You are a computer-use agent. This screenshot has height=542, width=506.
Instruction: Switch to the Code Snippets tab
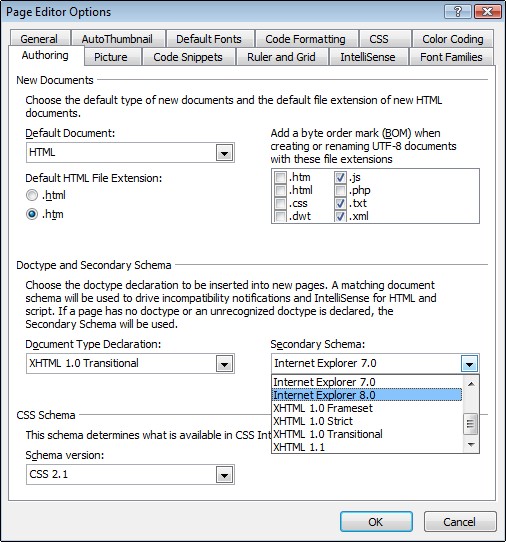click(188, 57)
